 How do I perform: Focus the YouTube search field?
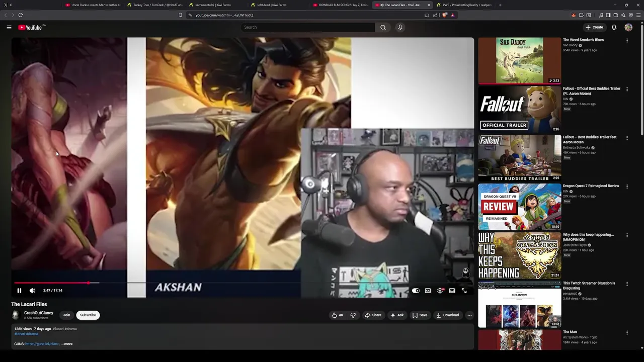coord(308,27)
